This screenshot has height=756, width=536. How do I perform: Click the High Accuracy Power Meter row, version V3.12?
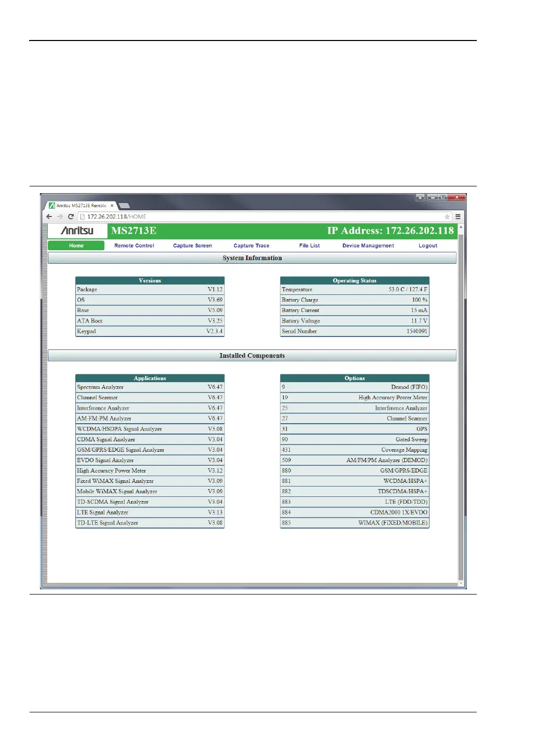tap(150, 470)
